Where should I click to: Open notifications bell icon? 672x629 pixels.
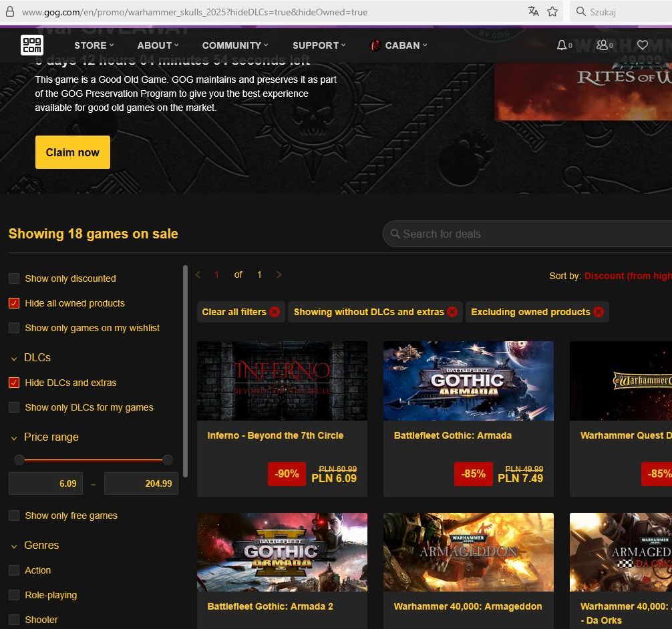(x=561, y=45)
